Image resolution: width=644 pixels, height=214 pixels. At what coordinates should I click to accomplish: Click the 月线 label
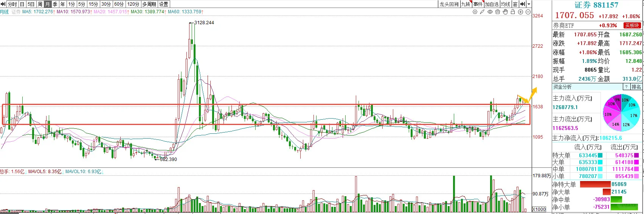point(4,12)
